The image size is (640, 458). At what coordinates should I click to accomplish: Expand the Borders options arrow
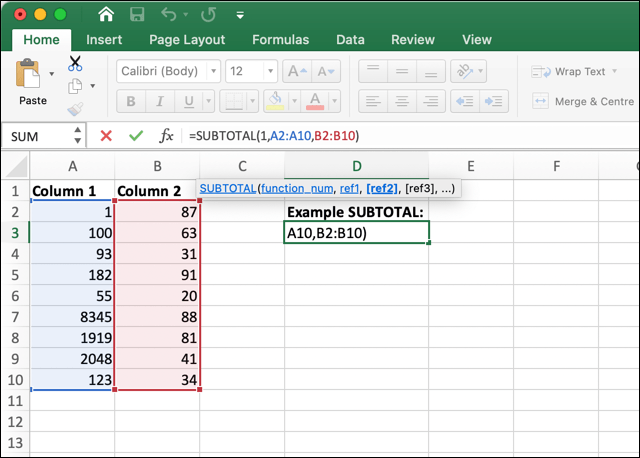coord(253,101)
